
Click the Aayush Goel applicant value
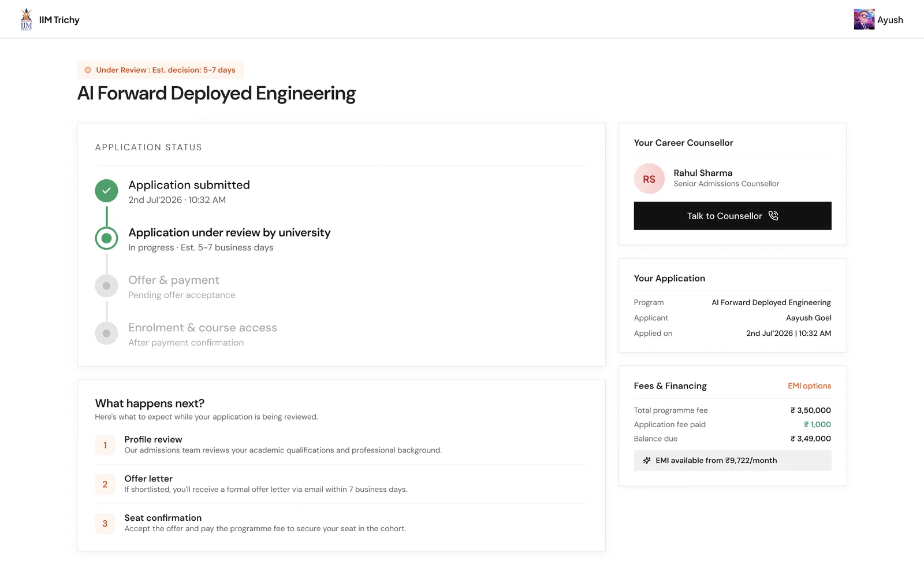[808, 318]
